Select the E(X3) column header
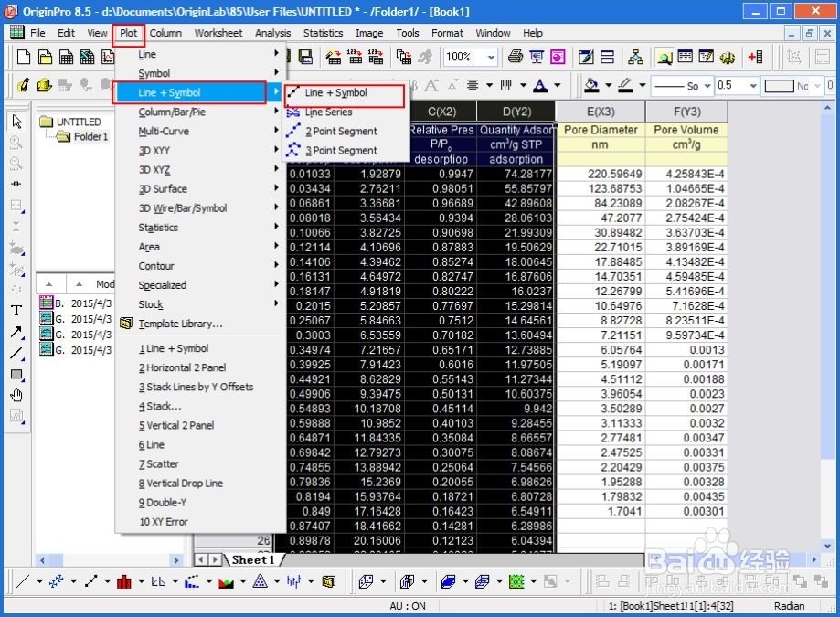This screenshot has height=617, width=840. pyautogui.click(x=601, y=112)
